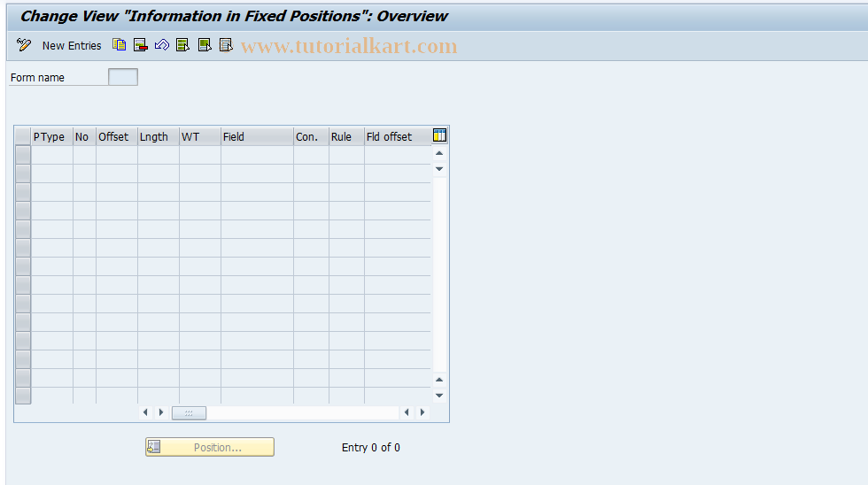The height and width of the screenshot is (485, 868).
Task: Click the Select All toolbar icon
Action: coord(182,45)
